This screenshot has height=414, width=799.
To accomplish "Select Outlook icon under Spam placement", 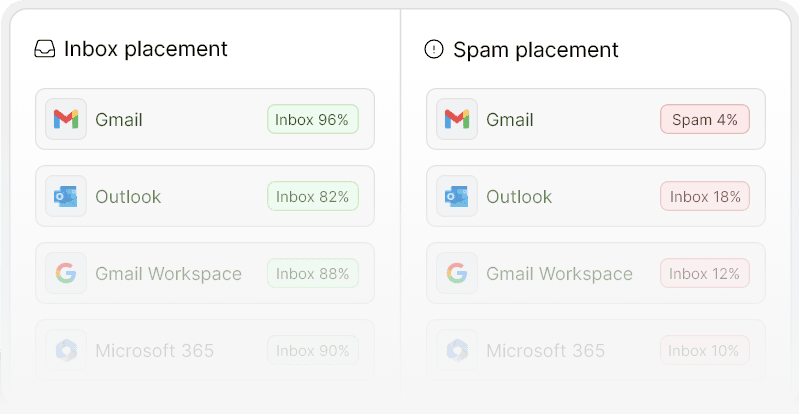I will pyautogui.click(x=457, y=196).
